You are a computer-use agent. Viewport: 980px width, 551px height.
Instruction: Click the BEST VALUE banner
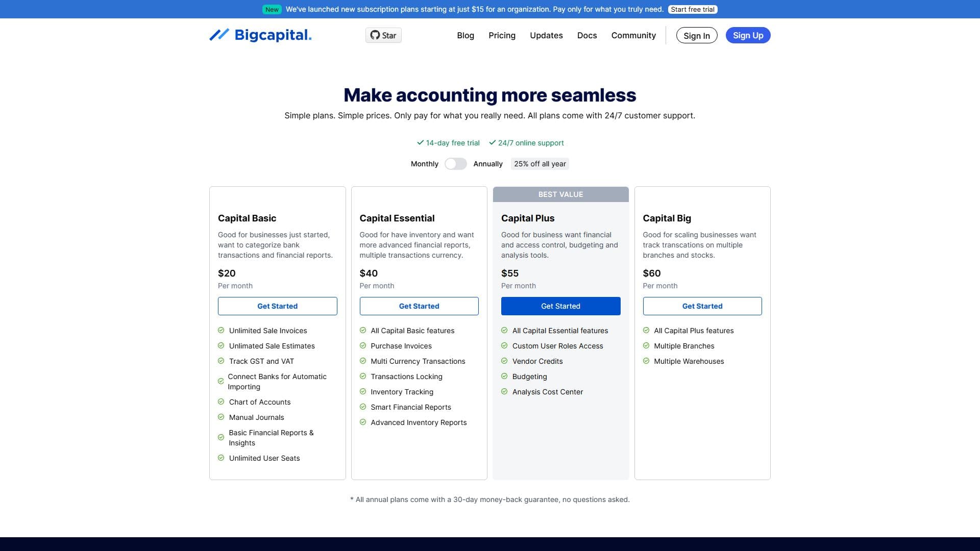pyautogui.click(x=560, y=194)
